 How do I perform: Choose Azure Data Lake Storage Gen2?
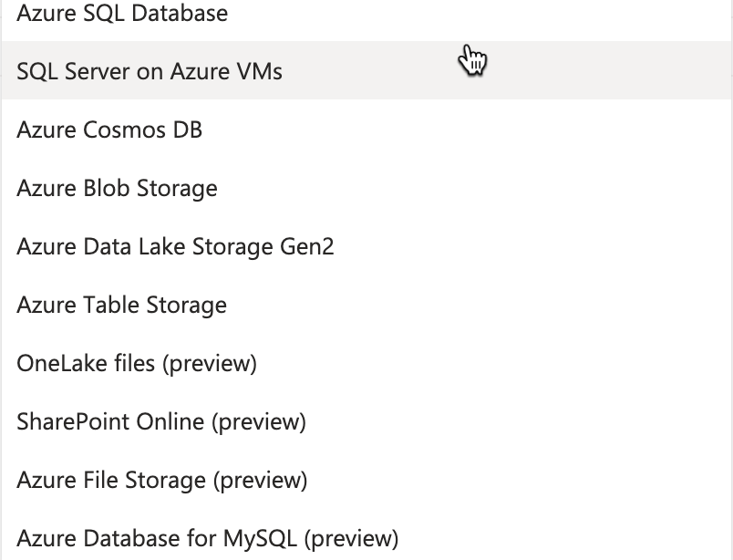tap(366, 245)
